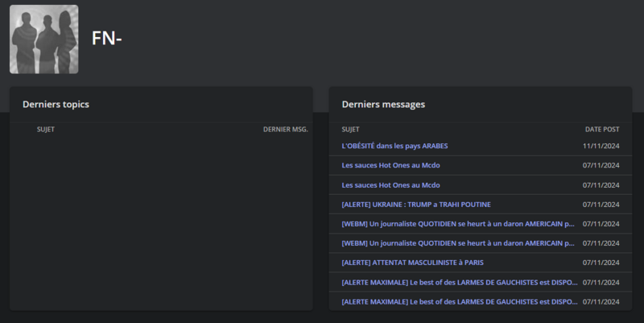Image resolution: width=644 pixels, height=323 pixels.
Task: Click the date beside the UKRAINE topic
Action: pos(601,205)
